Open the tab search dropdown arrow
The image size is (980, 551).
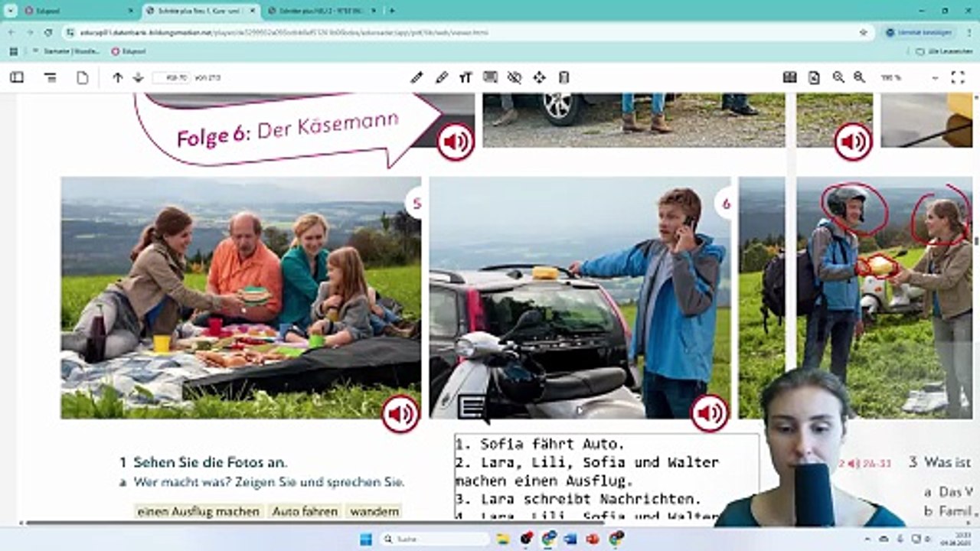[10, 11]
